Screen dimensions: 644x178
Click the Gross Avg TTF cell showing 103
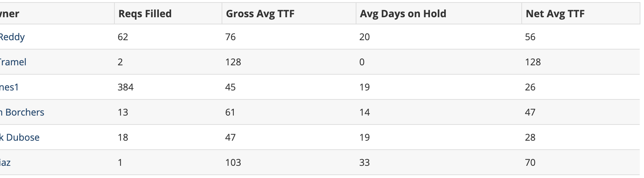tap(233, 163)
